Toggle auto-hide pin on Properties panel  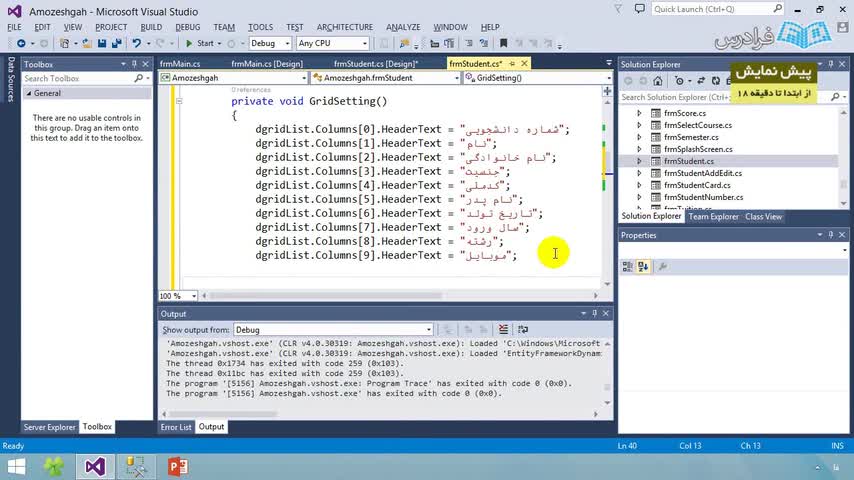pyautogui.click(x=831, y=235)
